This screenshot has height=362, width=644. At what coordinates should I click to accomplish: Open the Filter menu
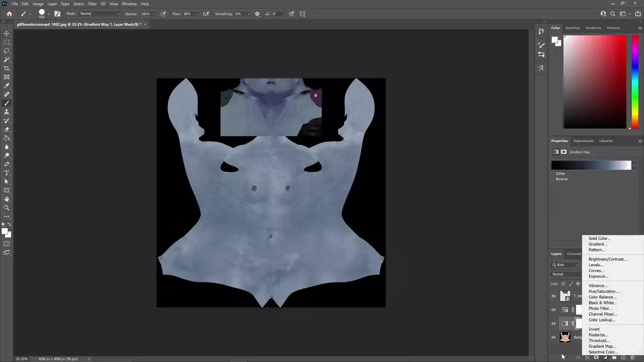(92, 4)
